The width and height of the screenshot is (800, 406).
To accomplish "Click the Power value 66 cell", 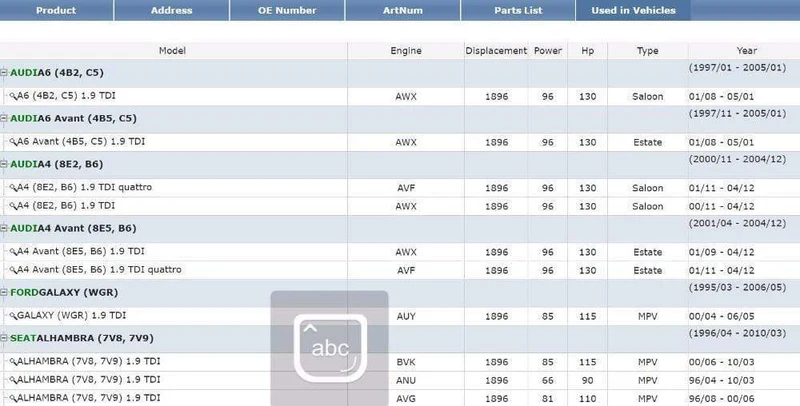I will click(548, 380).
